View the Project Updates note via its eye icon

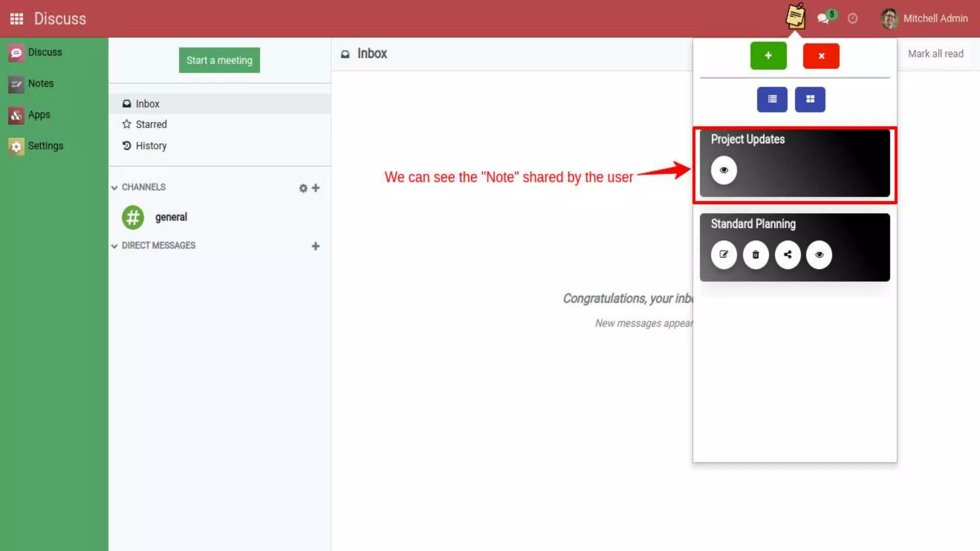(x=724, y=170)
